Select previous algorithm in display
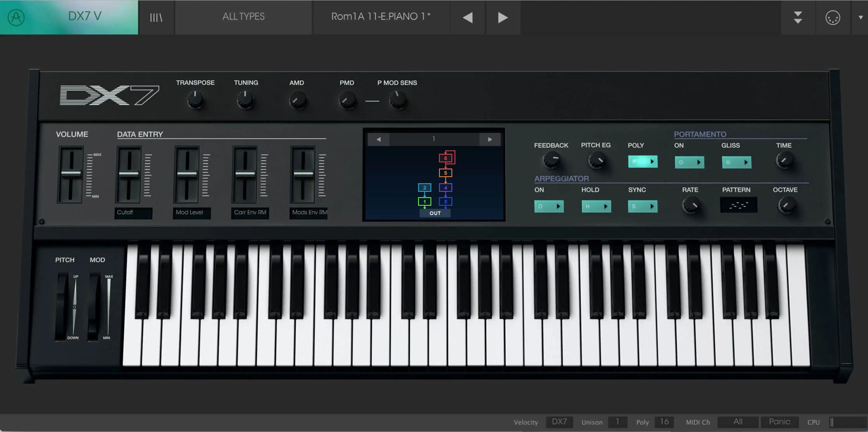The image size is (868, 432). pyautogui.click(x=378, y=139)
